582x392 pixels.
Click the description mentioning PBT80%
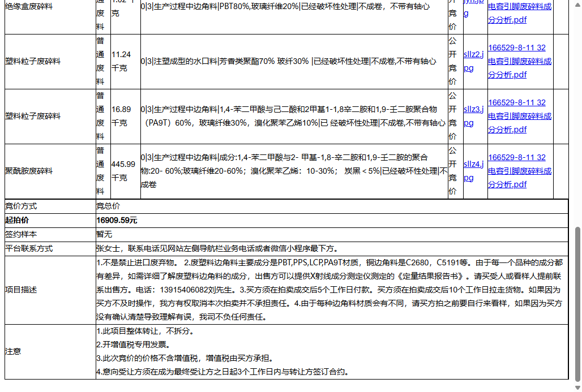click(x=285, y=7)
